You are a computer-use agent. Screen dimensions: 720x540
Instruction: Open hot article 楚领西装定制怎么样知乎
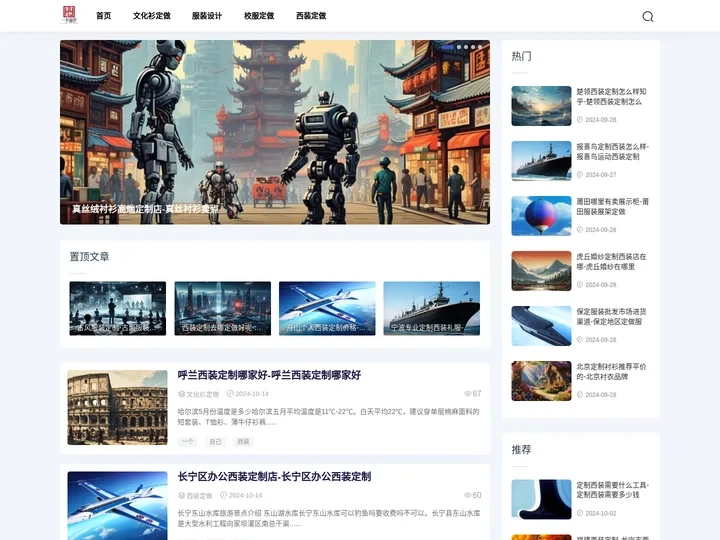[x=611, y=96]
